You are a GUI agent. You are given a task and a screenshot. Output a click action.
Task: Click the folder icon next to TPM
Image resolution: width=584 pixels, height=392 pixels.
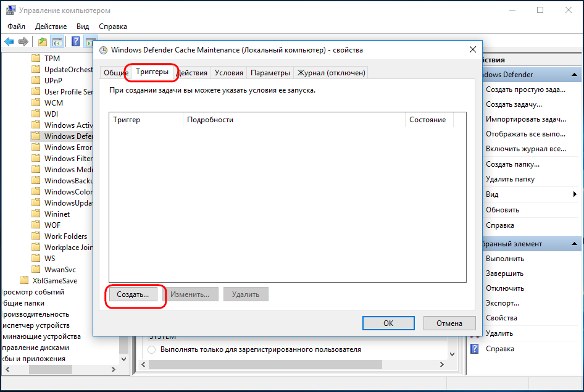click(x=36, y=58)
